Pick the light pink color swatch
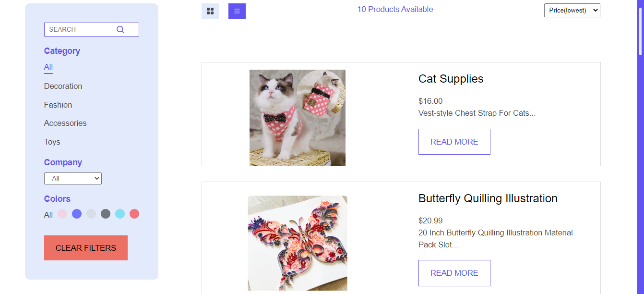The image size is (644, 294). [62, 214]
